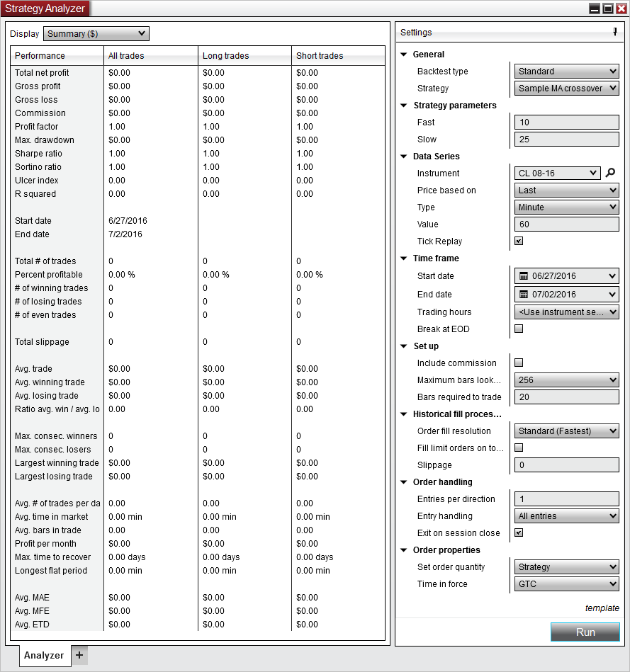This screenshot has height=672, width=630.
Task: Open the Entry handling dropdown
Action: [x=566, y=516]
